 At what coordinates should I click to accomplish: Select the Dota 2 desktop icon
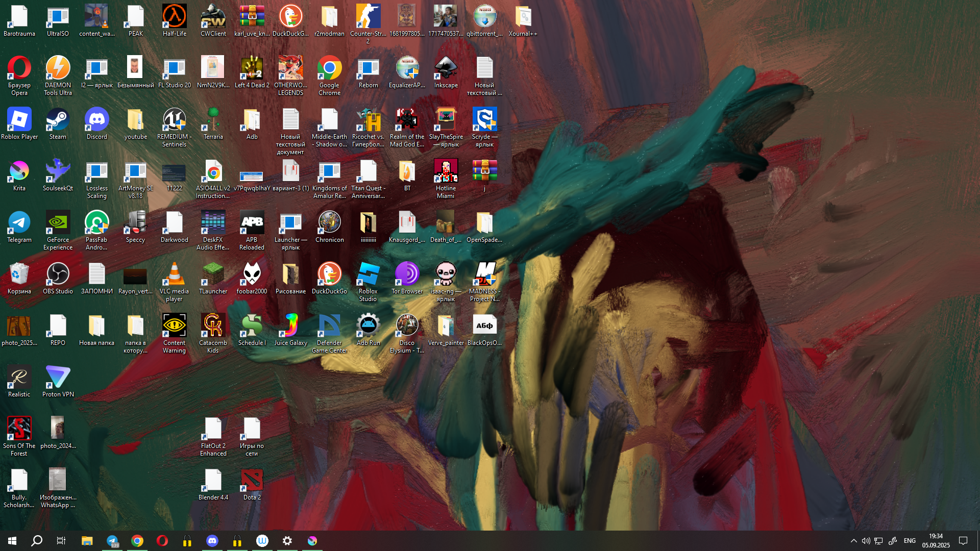click(x=252, y=485)
